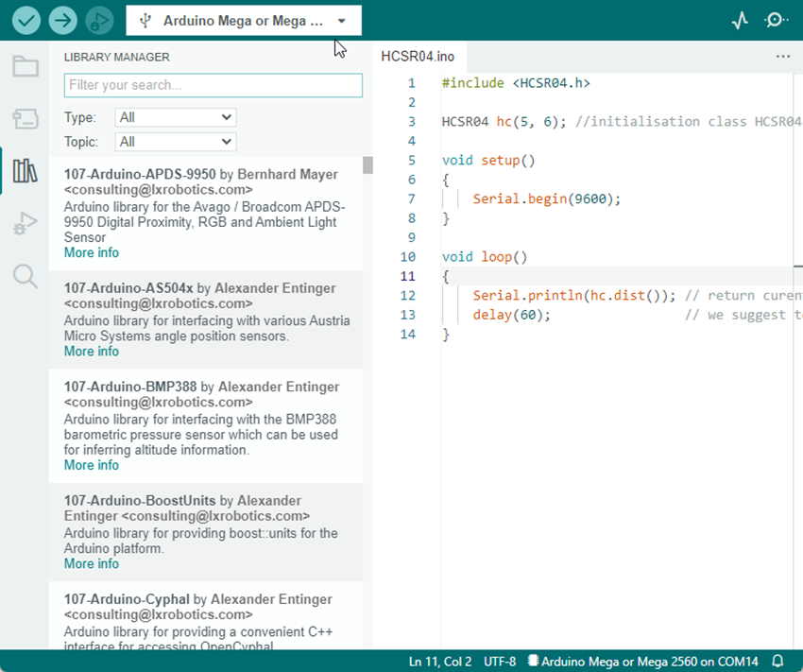Open the editor tab more options menu

coord(783,57)
